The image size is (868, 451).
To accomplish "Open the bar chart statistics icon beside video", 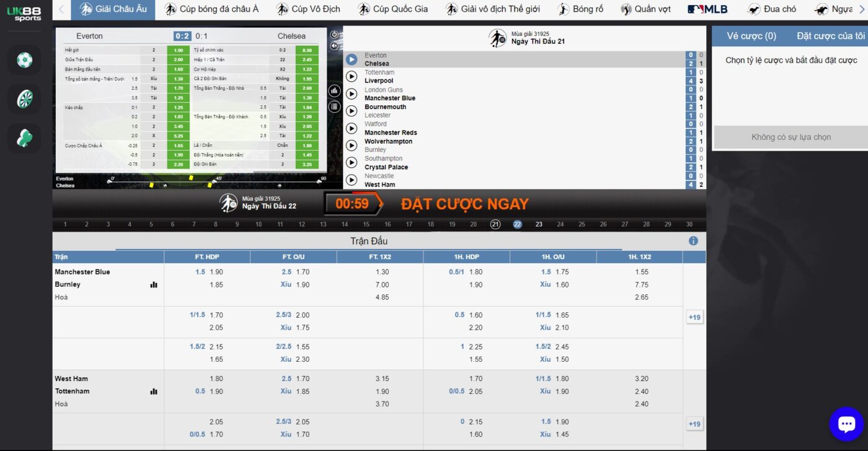I will (x=335, y=91).
